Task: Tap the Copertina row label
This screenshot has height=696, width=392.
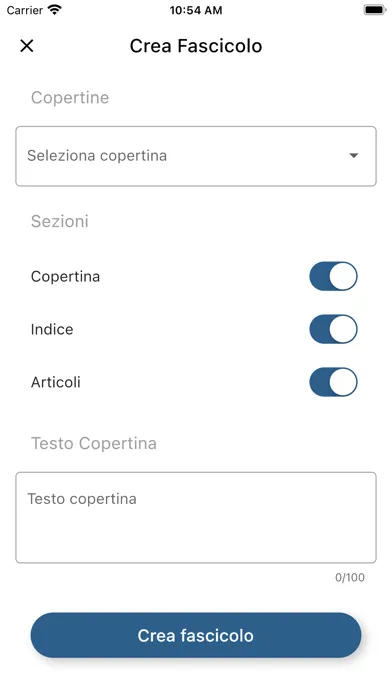Action: click(x=65, y=277)
